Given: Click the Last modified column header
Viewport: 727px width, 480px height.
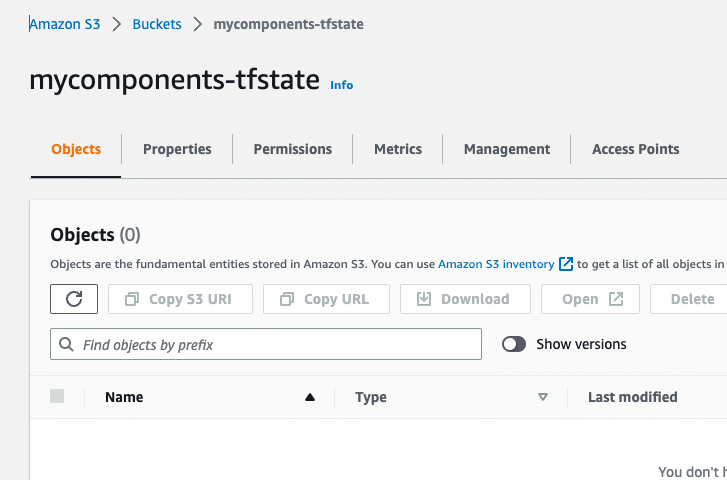Looking at the screenshot, I should click(x=632, y=397).
